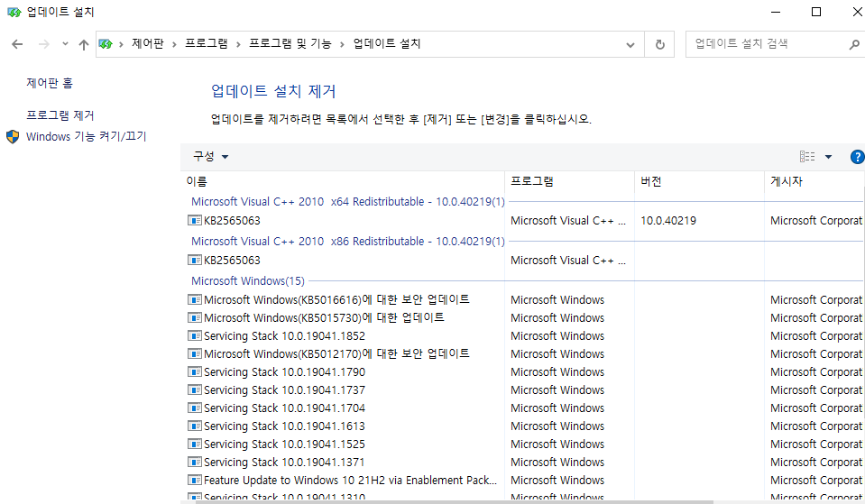Click the icon of Servicing Stack 10.0.19041.1737

[194, 389]
